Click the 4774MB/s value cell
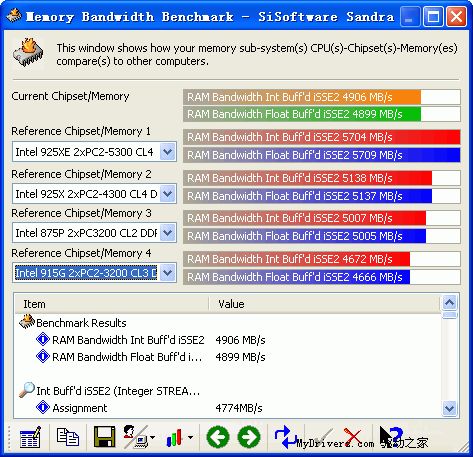Viewport: 473px width, 457px height. click(239, 408)
